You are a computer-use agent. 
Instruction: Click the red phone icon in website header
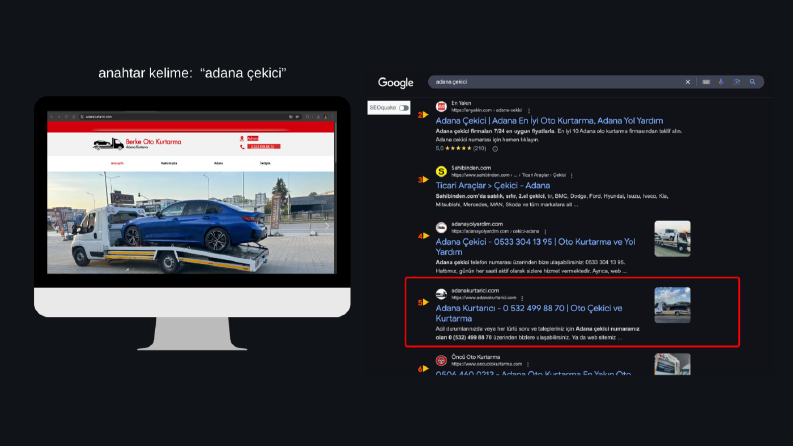click(x=242, y=147)
